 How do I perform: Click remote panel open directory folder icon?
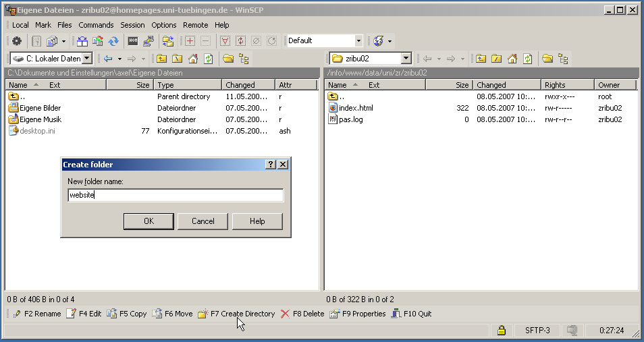547,59
